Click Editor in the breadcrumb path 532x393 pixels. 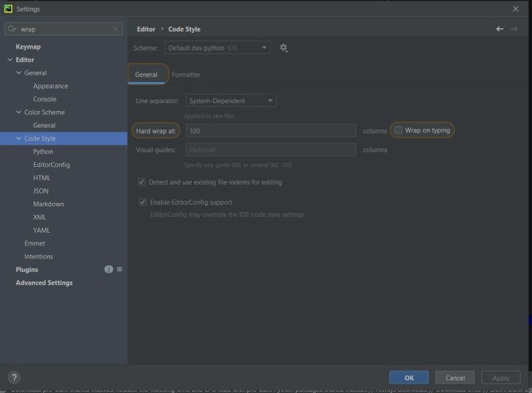[x=146, y=29]
